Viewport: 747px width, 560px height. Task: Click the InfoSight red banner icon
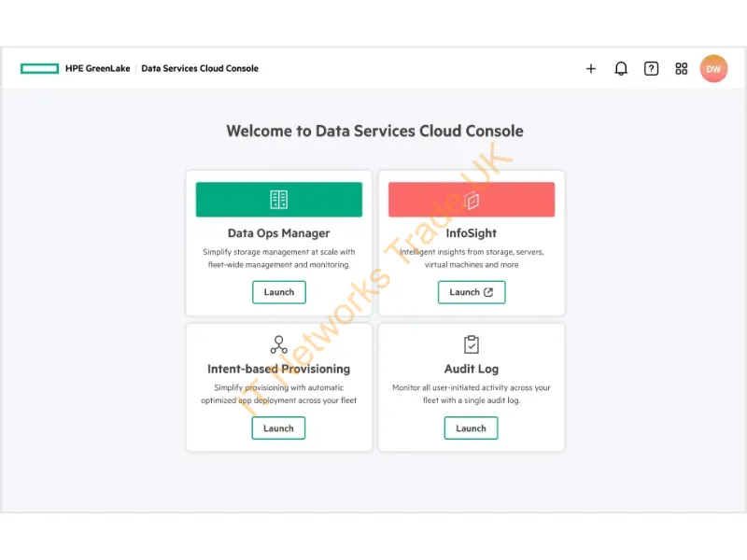472,201
